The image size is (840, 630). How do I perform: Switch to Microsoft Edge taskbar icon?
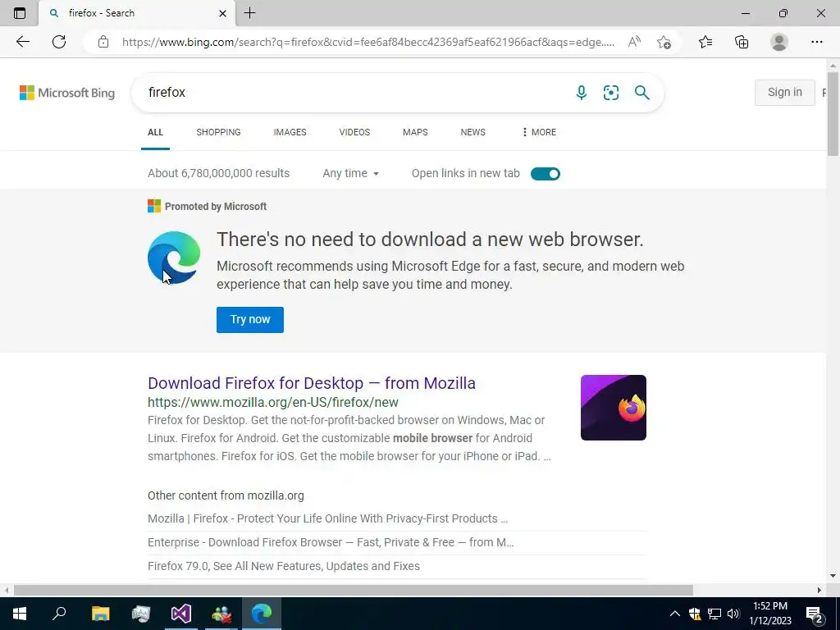(262, 614)
